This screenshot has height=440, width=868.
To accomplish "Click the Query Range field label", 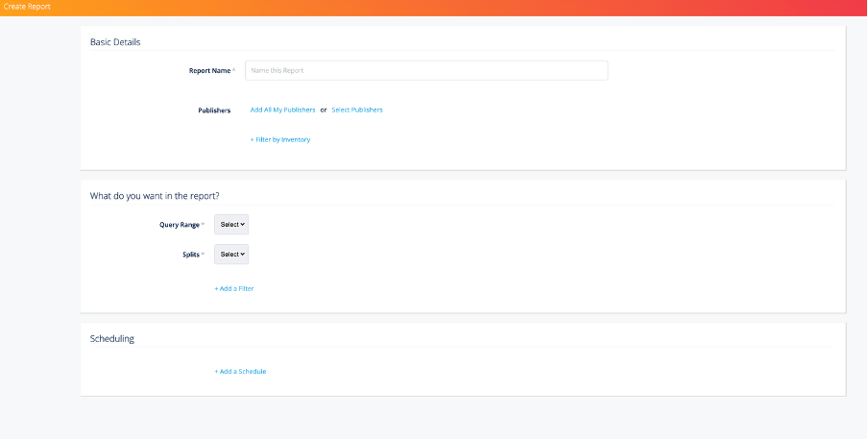I will click(180, 225).
